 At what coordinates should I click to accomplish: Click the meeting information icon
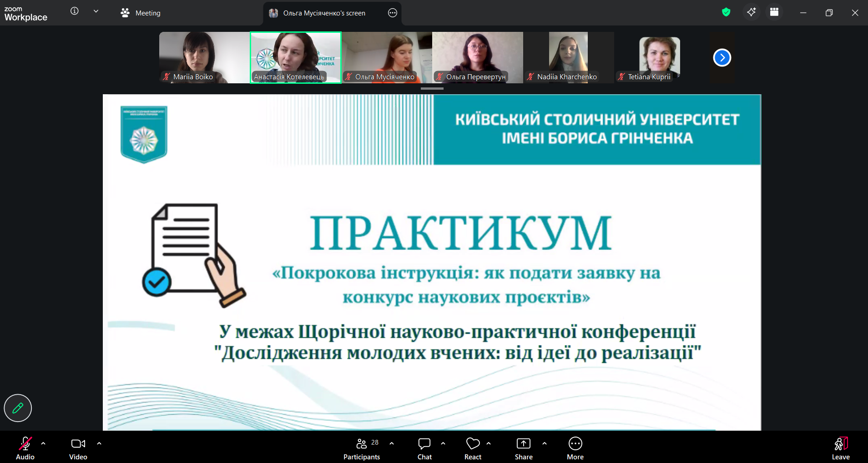(74, 11)
